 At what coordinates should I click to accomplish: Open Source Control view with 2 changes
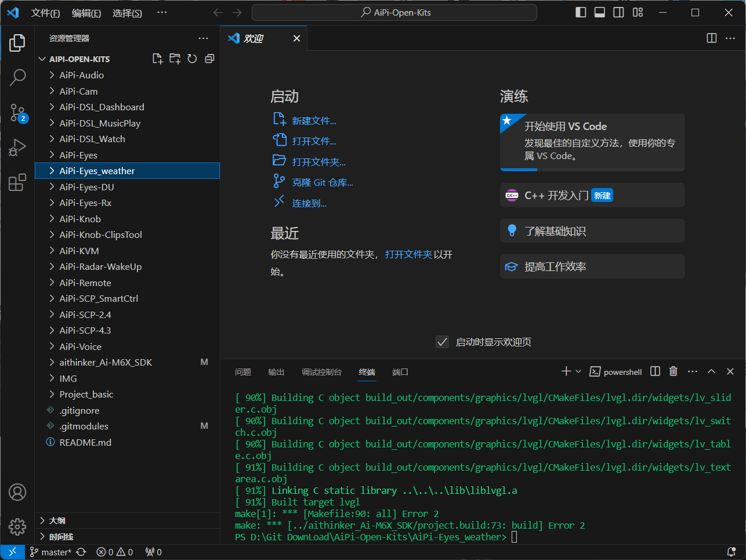point(17,113)
